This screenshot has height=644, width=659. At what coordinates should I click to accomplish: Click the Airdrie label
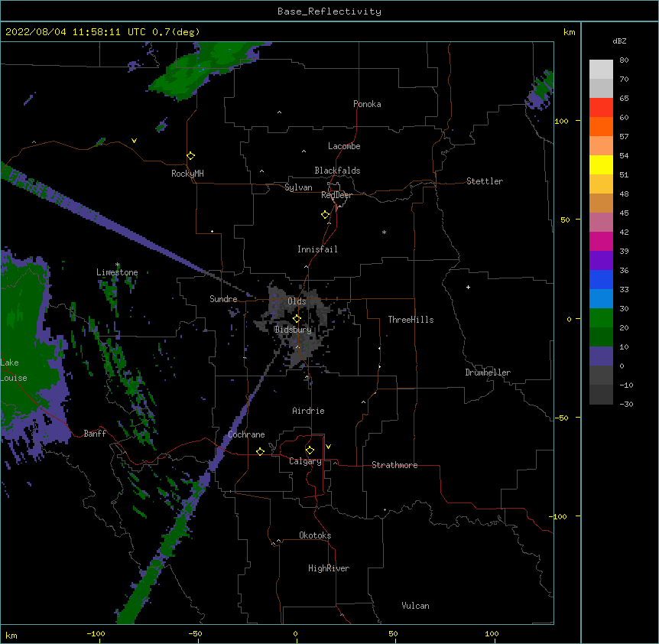click(x=308, y=411)
